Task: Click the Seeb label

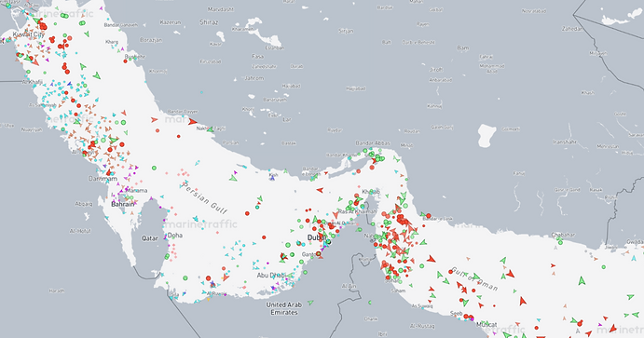Action: click(x=457, y=314)
